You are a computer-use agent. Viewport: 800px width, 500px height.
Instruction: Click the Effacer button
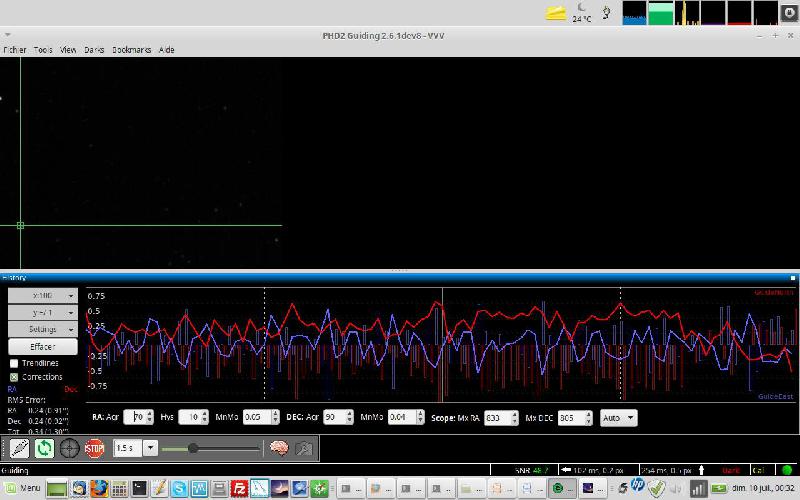coord(43,346)
